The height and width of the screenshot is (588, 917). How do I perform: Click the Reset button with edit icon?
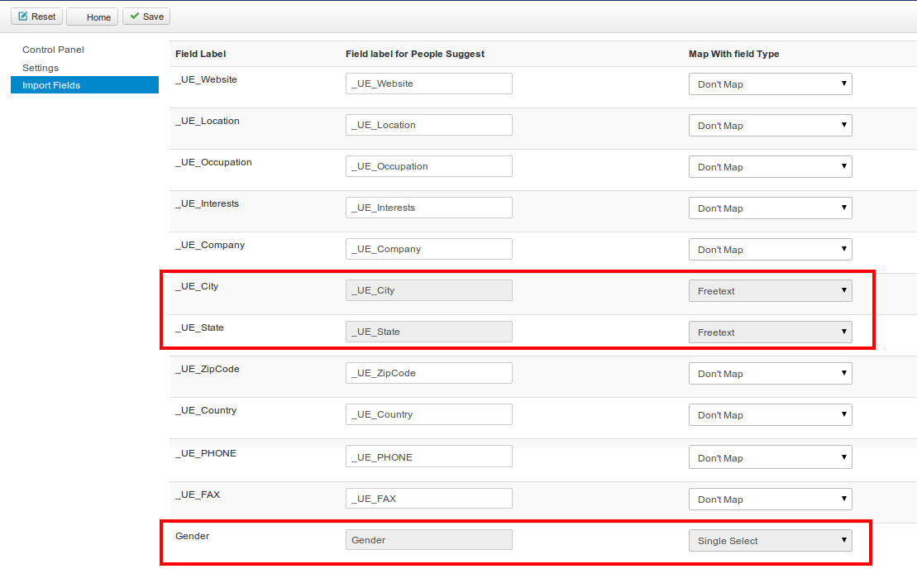(x=36, y=17)
